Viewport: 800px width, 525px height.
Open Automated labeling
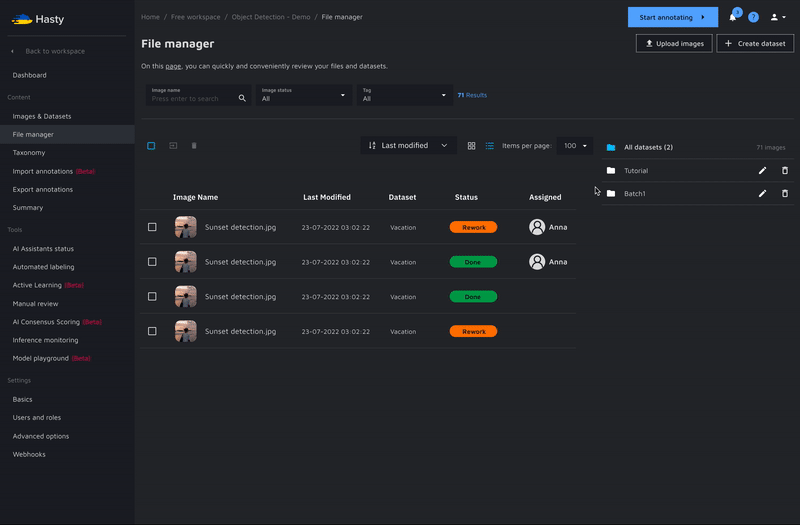click(43, 267)
